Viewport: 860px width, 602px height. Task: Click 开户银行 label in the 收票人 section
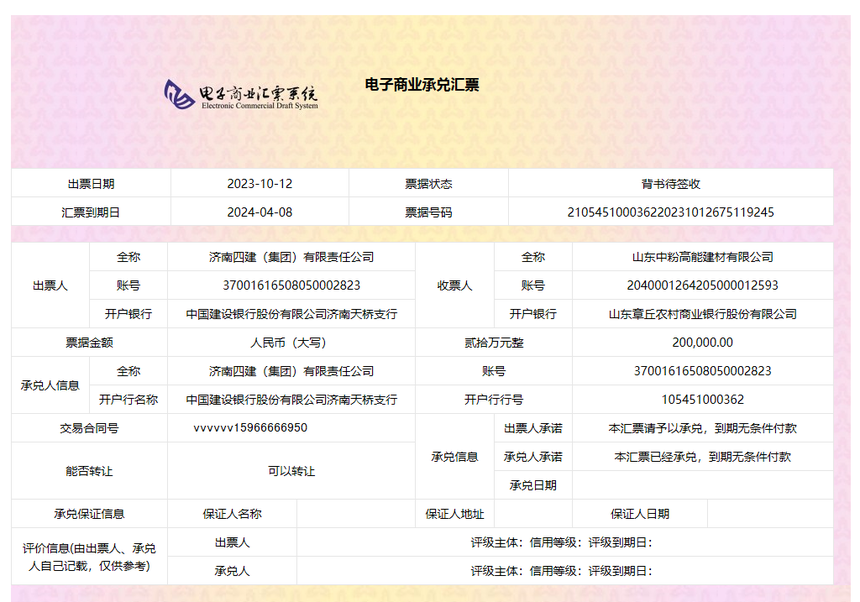pos(533,314)
